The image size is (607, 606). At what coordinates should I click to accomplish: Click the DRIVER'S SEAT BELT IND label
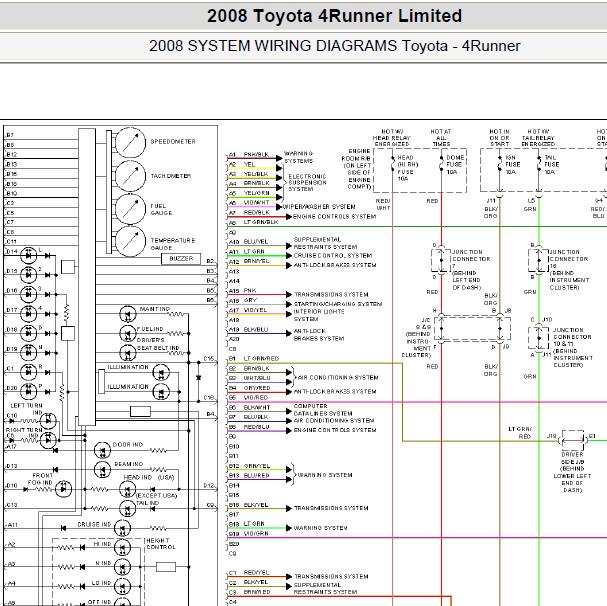[x=158, y=344]
